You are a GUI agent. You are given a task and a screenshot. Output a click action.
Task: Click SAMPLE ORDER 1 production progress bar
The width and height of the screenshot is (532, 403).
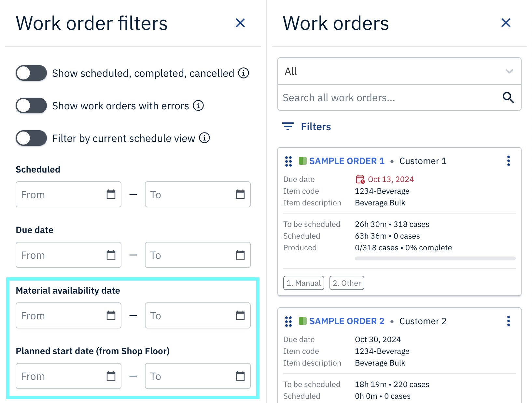pos(435,258)
